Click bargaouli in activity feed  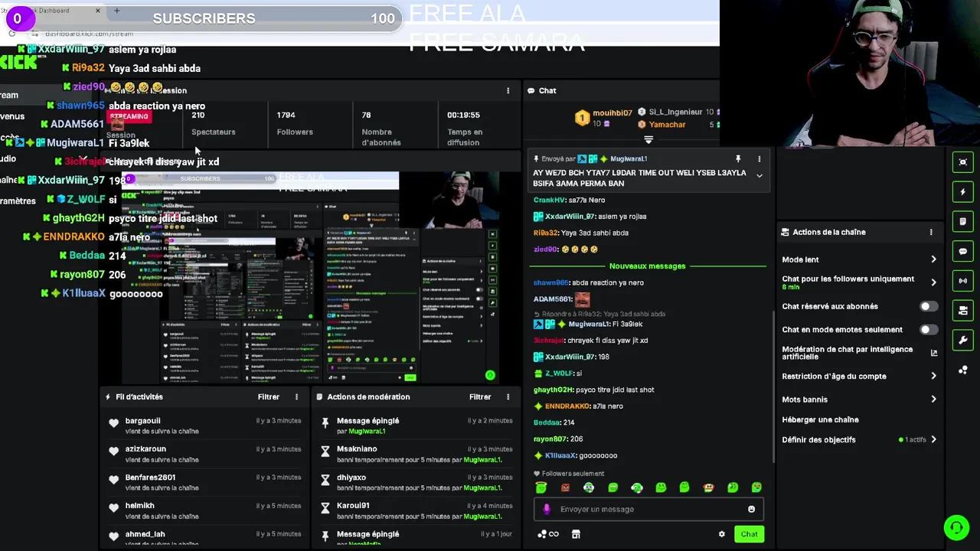pyautogui.click(x=142, y=421)
